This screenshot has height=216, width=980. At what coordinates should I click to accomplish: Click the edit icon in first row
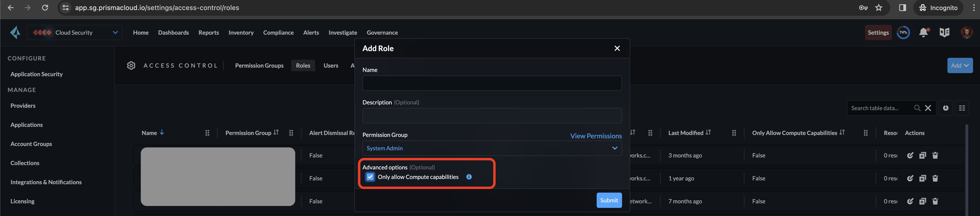pyautogui.click(x=910, y=155)
